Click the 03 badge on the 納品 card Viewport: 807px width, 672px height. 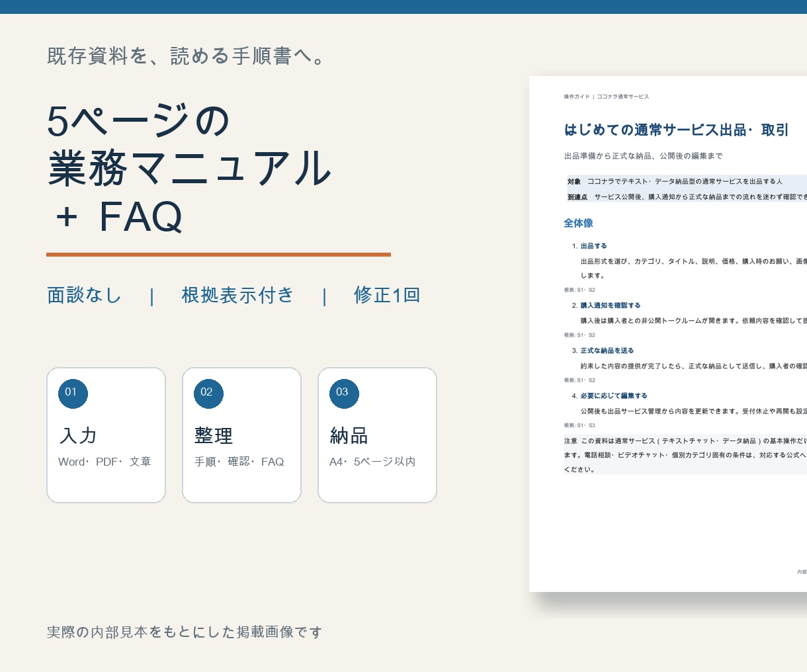point(344,394)
